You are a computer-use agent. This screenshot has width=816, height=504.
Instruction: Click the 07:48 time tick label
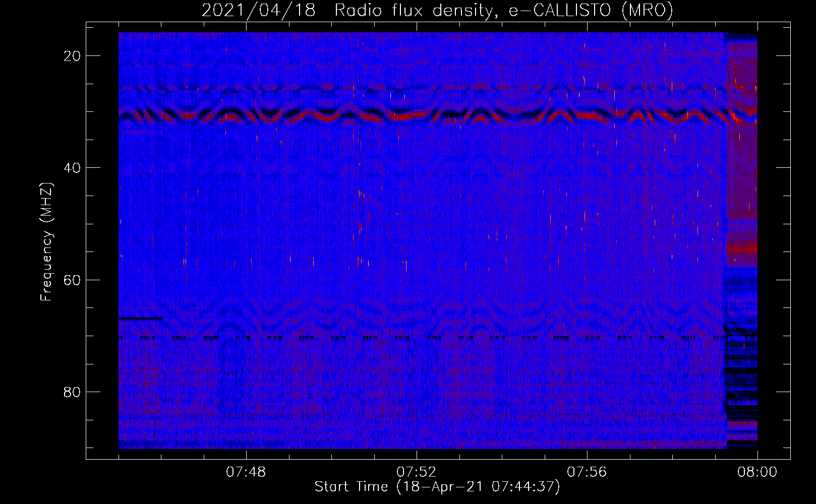pyautogui.click(x=246, y=472)
